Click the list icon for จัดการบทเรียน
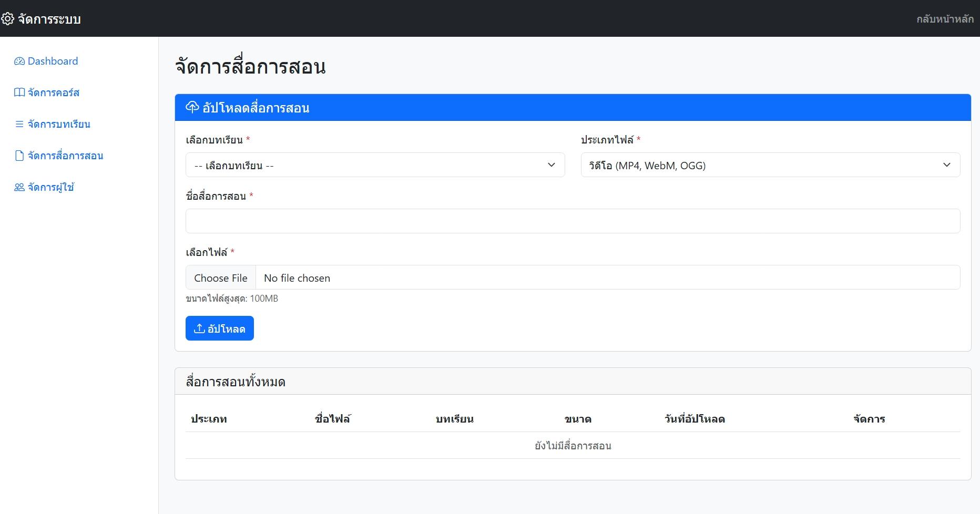 (x=19, y=124)
